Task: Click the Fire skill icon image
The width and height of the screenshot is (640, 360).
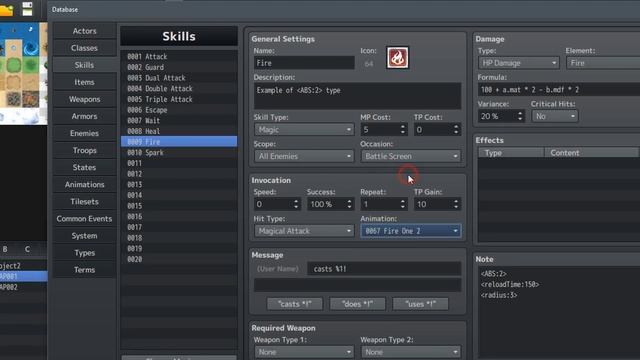Action: pyautogui.click(x=398, y=58)
